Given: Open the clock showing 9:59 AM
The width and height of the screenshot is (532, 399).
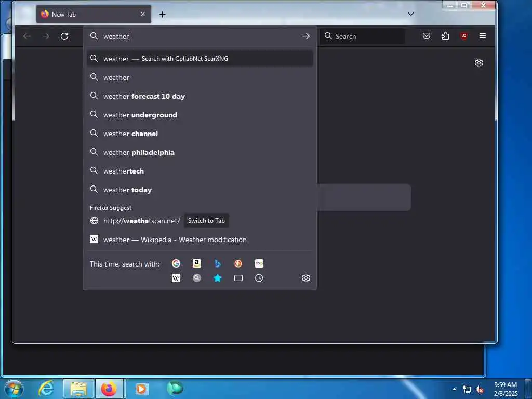Looking at the screenshot, I should 506,389.
